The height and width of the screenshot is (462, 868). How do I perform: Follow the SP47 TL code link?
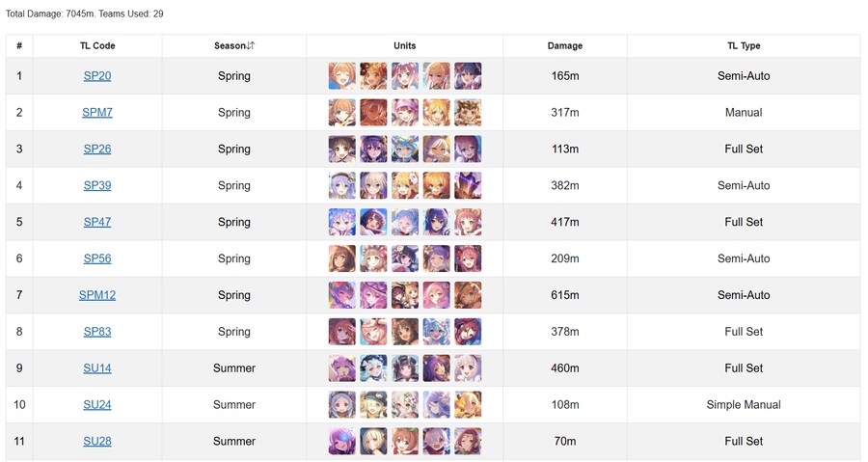(x=97, y=222)
